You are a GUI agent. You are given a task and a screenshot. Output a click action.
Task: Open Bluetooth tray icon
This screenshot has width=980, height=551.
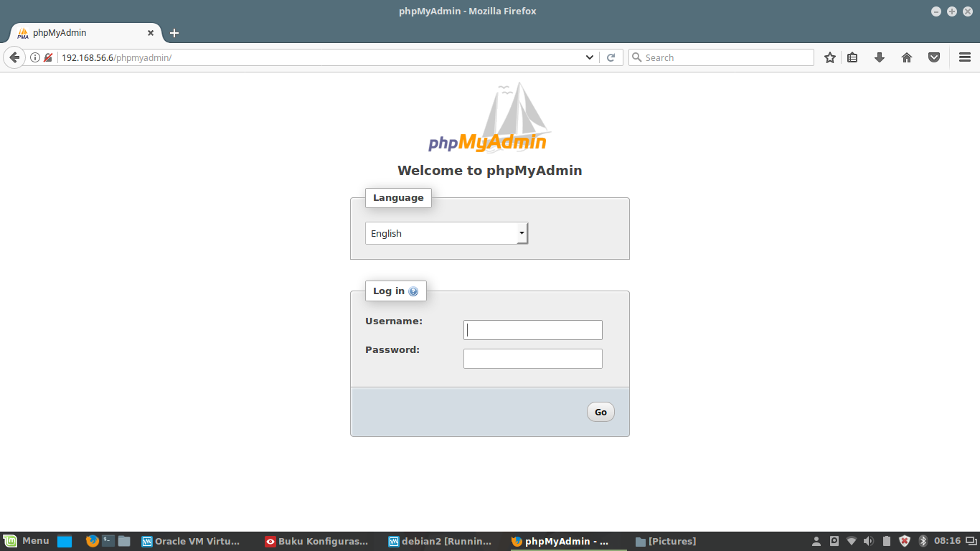923,541
